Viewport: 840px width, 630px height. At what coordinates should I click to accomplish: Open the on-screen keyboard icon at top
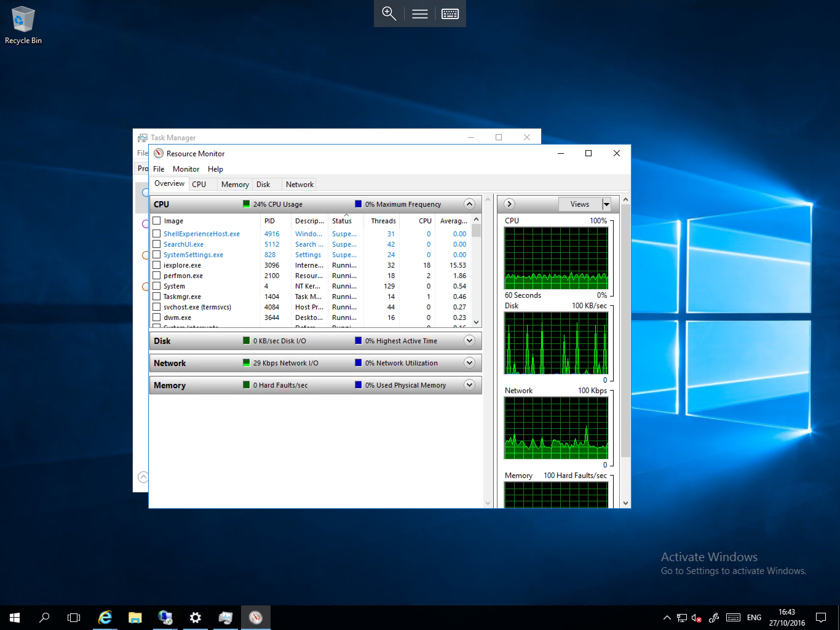pyautogui.click(x=450, y=14)
